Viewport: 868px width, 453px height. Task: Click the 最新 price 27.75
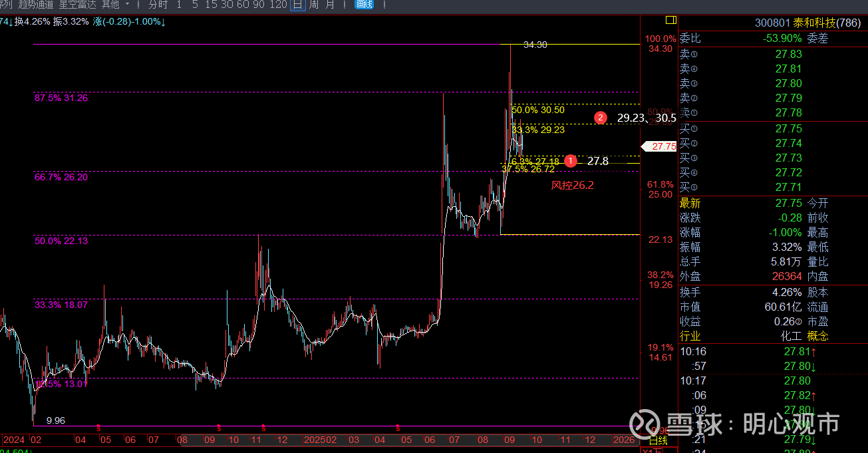pyautogui.click(x=789, y=204)
